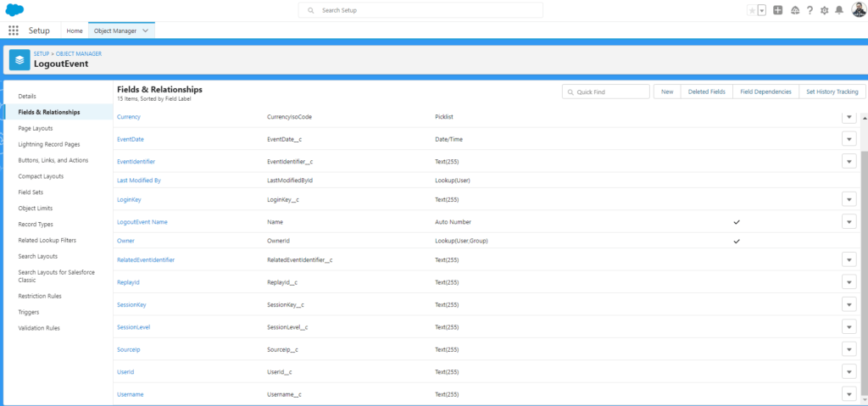Open the Trailhead guidance icon

tap(794, 10)
